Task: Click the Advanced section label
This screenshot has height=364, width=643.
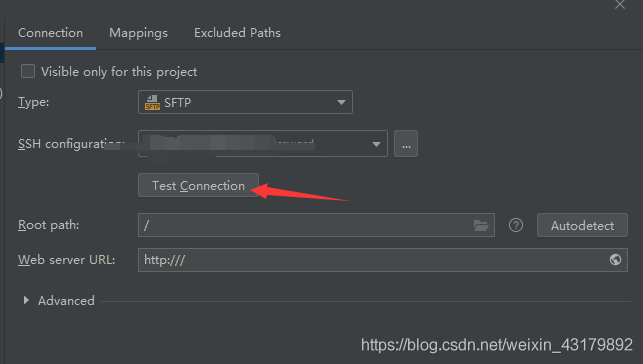Action: (x=66, y=300)
